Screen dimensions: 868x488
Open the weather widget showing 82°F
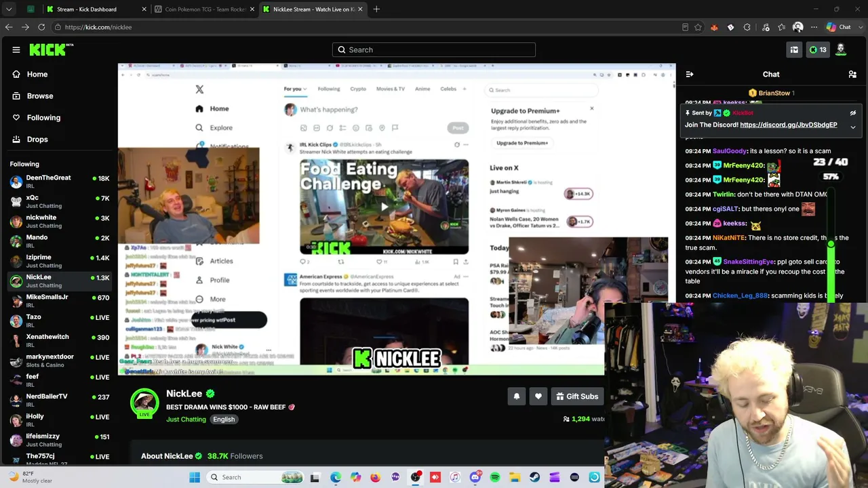(30, 477)
